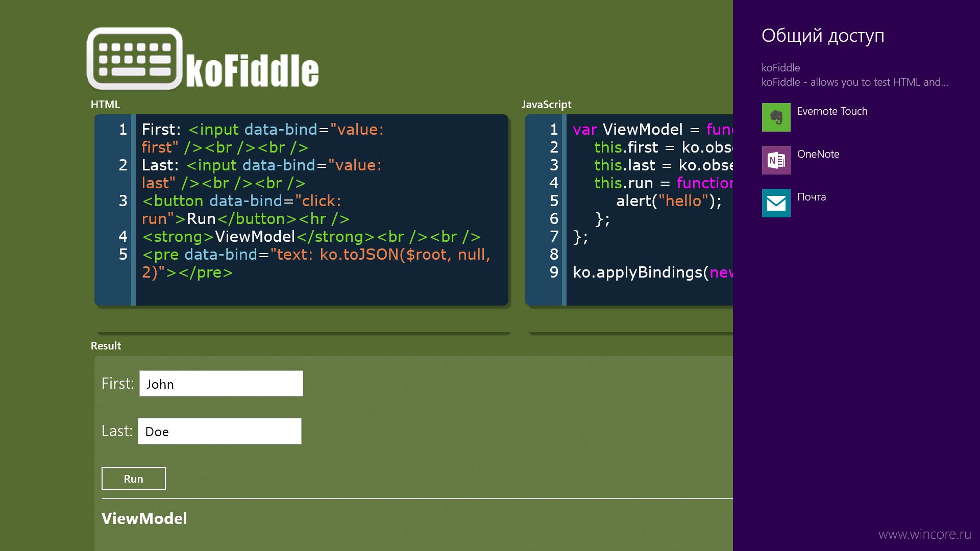Click HTML line with button data-bind click

(x=246, y=210)
